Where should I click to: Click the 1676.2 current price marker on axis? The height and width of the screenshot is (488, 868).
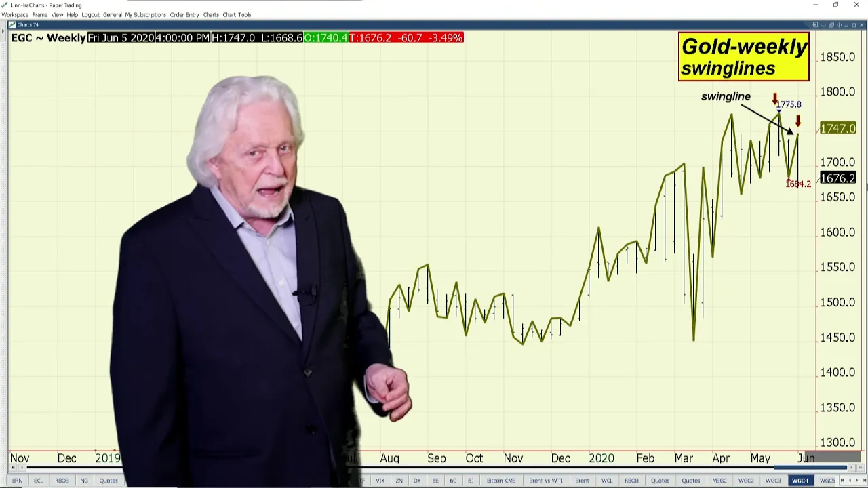coord(837,178)
